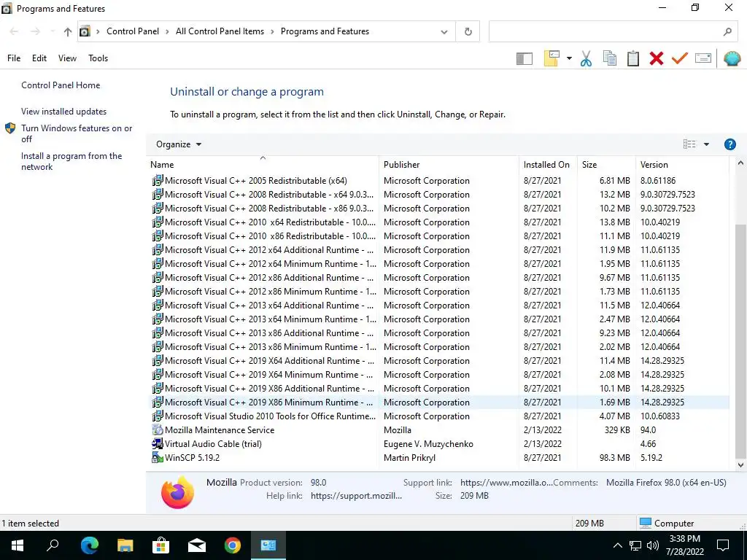Screen dimensions: 747x560
Task: Open Microsoft Edge from the taskbar
Action: pos(89,545)
